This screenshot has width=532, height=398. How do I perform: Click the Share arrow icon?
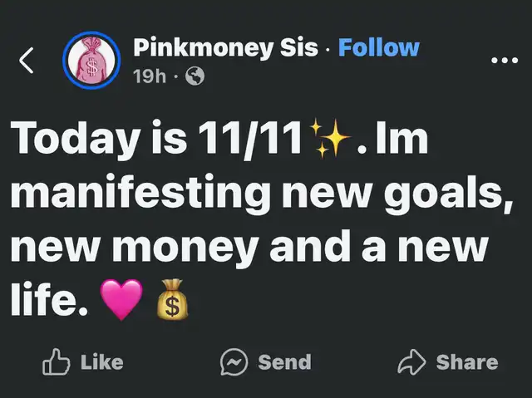click(x=413, y=361)
